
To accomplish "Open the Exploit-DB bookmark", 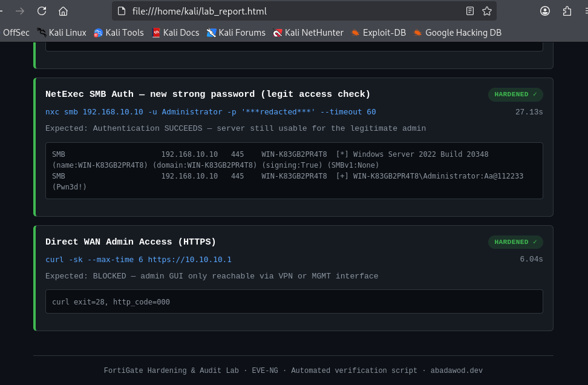I will (x=378, y=33).
